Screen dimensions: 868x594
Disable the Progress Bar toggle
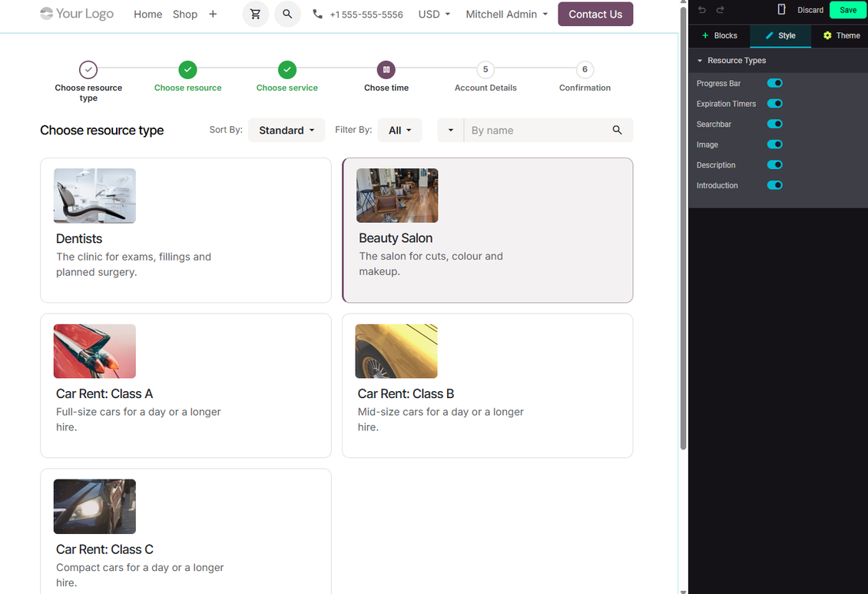pyautogui.click(x=774, y=83)
